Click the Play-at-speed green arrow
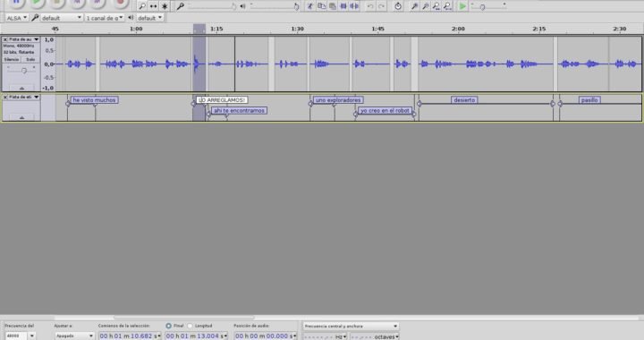 [462, 6]
